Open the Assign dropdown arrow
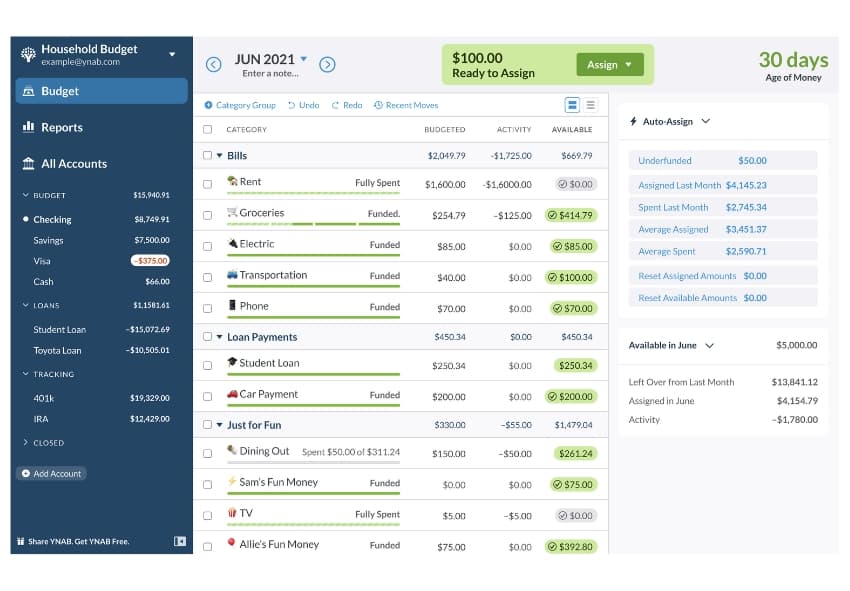Viewport: 850px width, 591px height. [626, 63]
